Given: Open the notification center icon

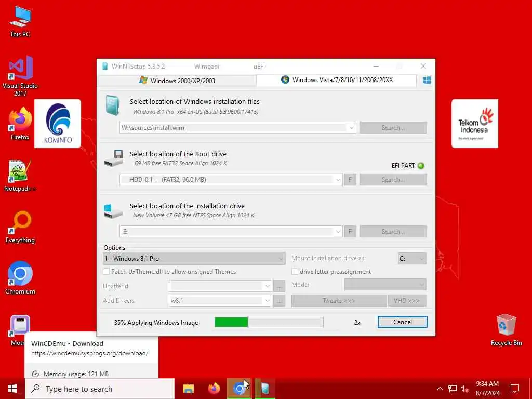Looking at the screenshot, I should click(515, 389).
